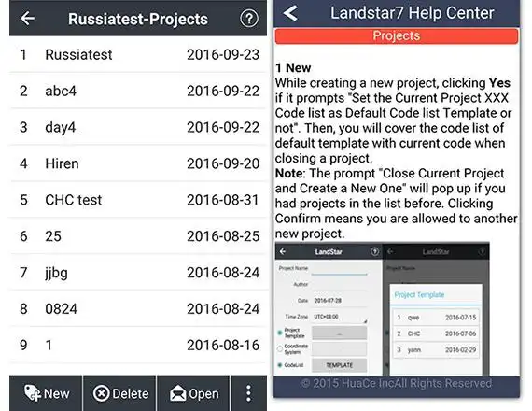The width and height of the screenshot is (532, 411).
Task: Tap the New button label
Action: [x=57, y=393]
